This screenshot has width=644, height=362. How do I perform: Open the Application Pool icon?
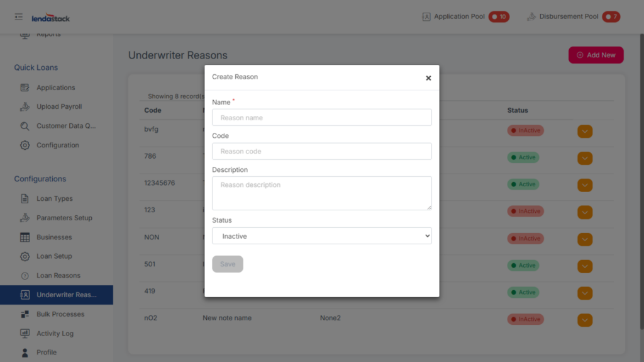point(426,17)
